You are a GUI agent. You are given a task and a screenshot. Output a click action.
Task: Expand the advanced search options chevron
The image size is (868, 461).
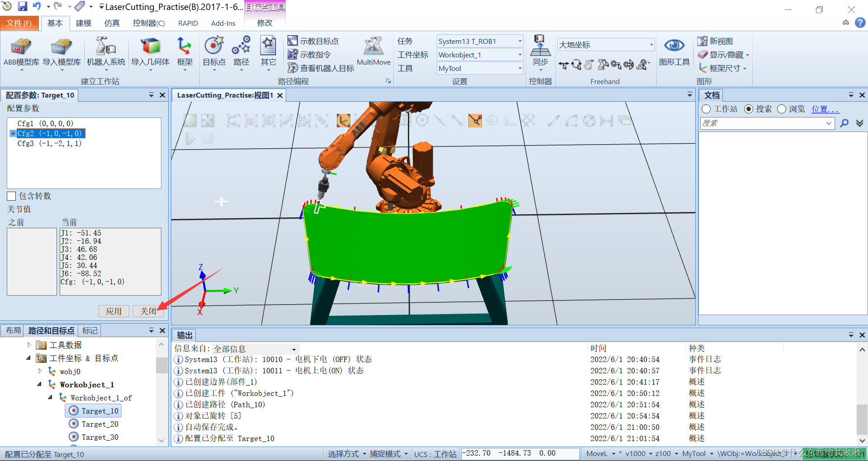(859, 123)
